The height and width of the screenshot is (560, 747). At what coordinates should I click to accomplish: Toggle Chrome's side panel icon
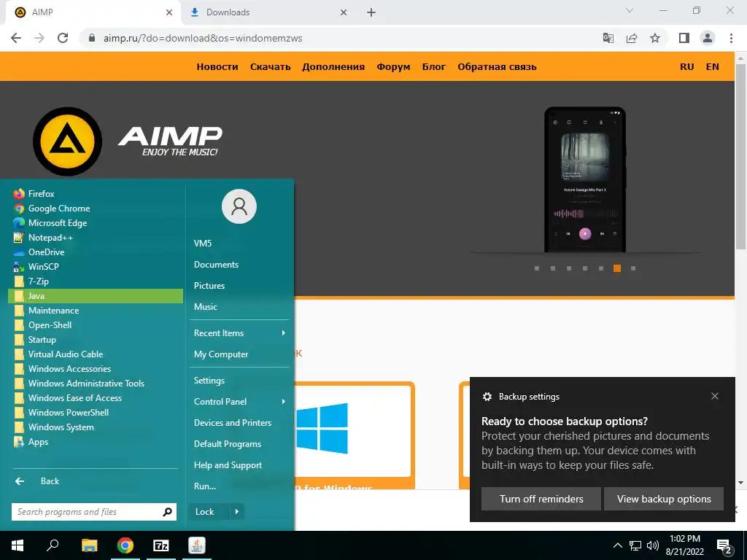click(x=684, y=38)
